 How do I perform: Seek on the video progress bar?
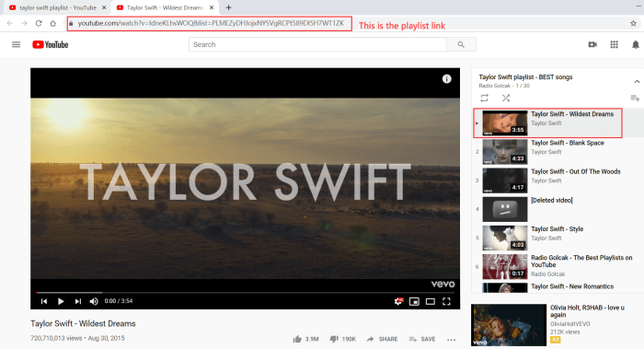click(x=246, y=292)
